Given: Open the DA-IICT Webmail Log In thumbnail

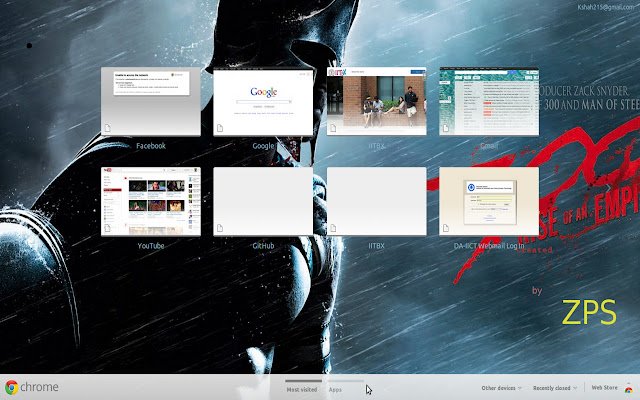Looking at the screenshot, I should 489,201.
